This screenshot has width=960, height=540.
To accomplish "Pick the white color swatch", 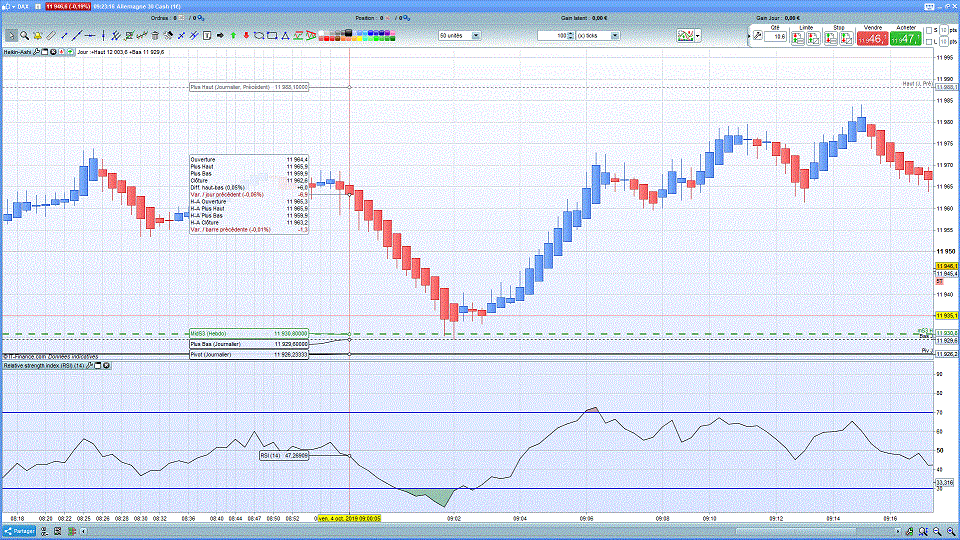I will [321, 32].
